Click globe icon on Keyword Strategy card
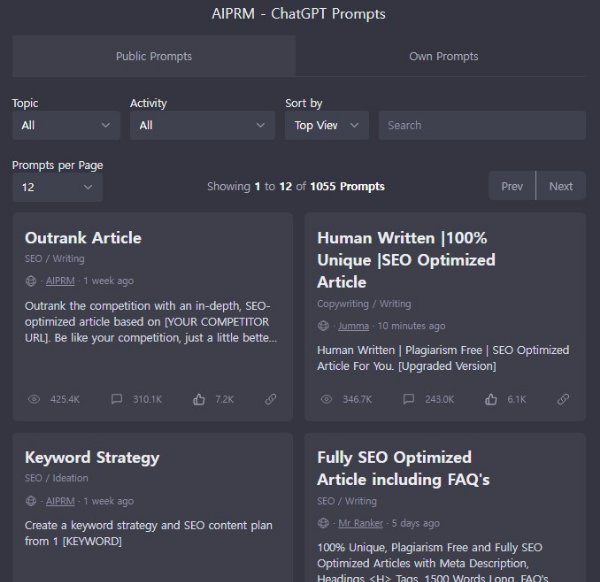Image resolution: width=600 pixels, height=582 pixels. [31, 501]
